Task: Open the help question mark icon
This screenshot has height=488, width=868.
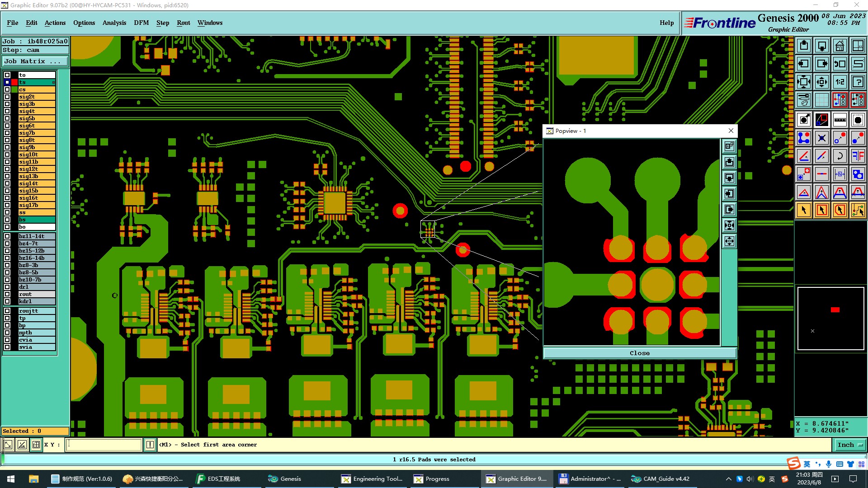Action: click(x=858, y=82)
